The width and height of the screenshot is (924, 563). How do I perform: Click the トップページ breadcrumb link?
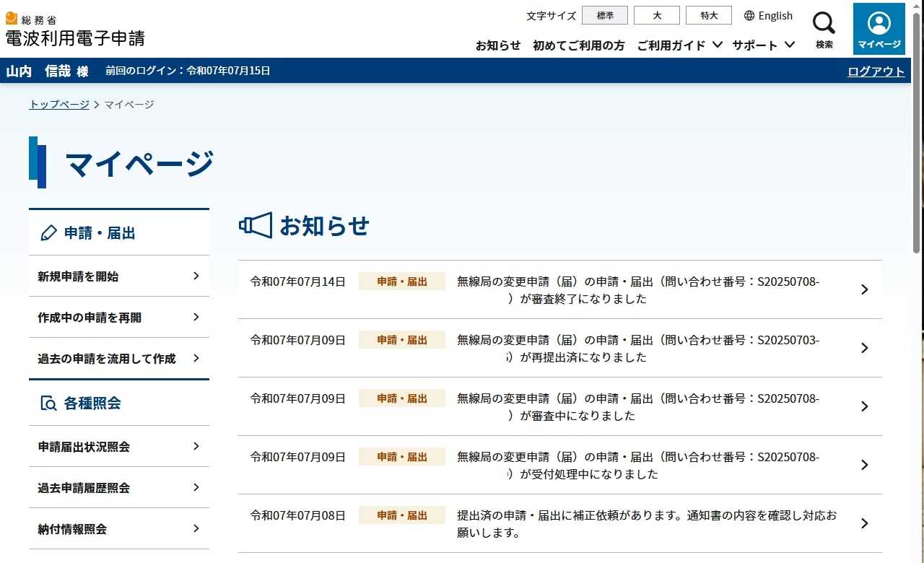click(59, 105)
